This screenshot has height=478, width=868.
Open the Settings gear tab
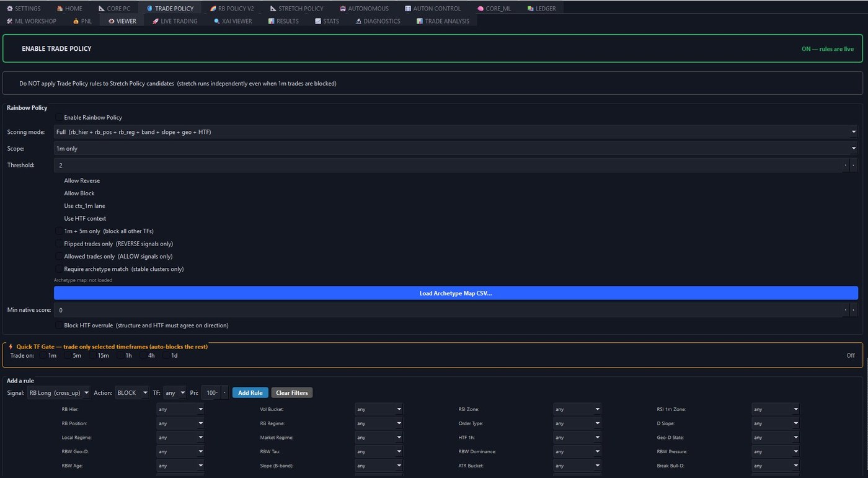(24, 9)
